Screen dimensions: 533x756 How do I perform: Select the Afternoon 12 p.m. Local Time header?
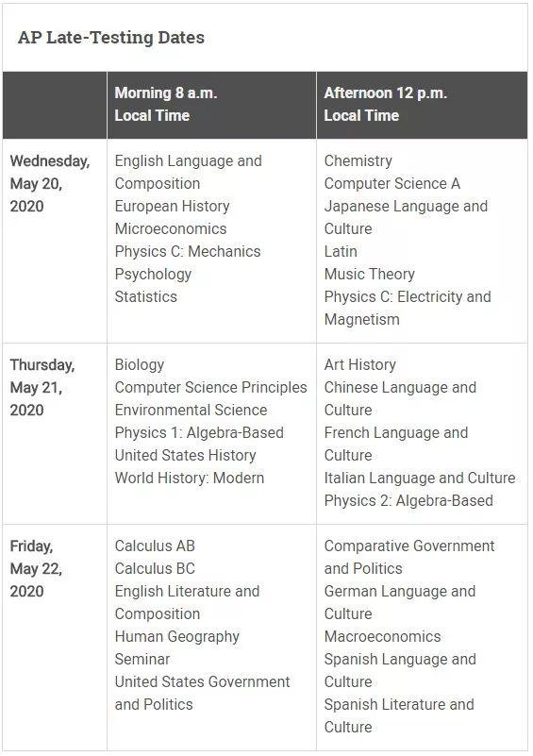422,105
